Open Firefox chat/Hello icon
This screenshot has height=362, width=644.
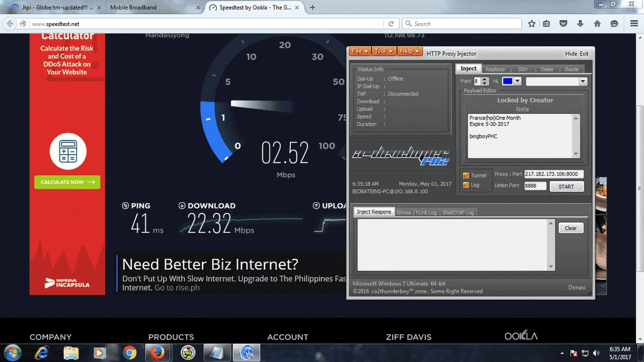[614, 24]
